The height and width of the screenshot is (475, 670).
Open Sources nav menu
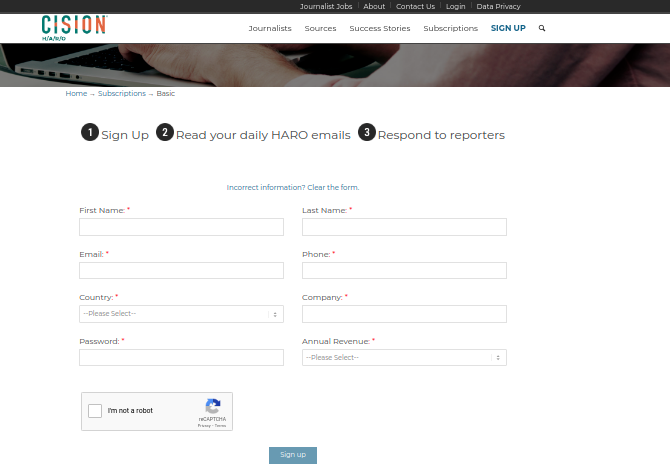pos(320,28)
